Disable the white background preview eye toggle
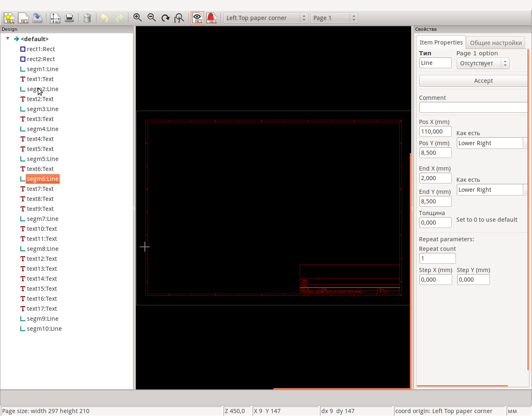 (197, 17)
